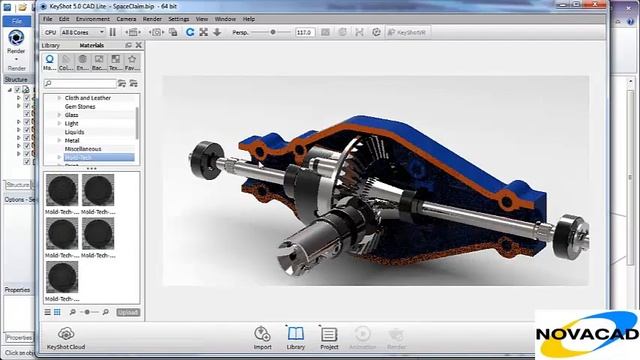Click the down arrow toolbar icon

coord(217,32)
